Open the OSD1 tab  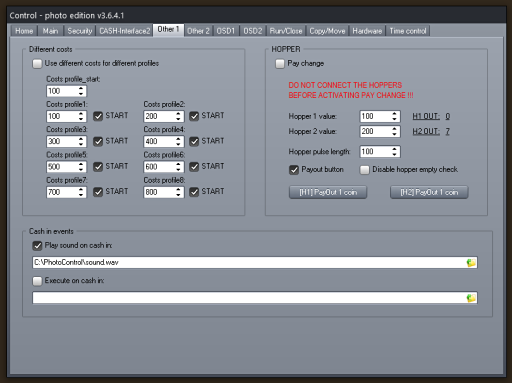pyautogui.click(x=226, y=31)
